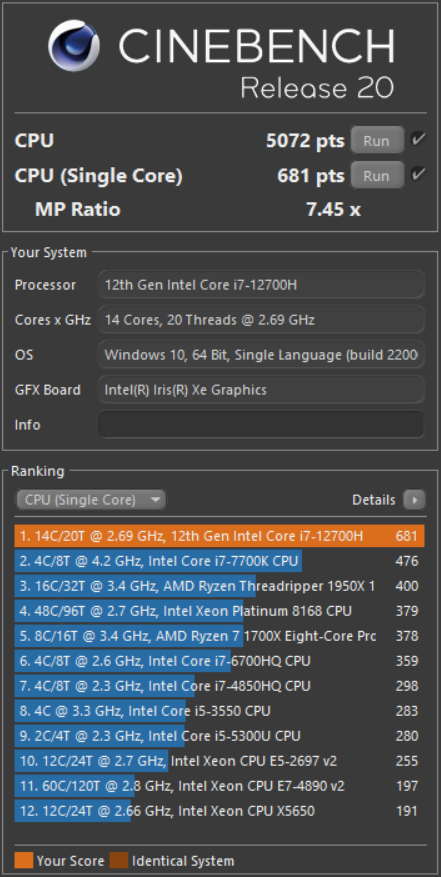Click the orange Your Score legend swatch

coord(24,860)
